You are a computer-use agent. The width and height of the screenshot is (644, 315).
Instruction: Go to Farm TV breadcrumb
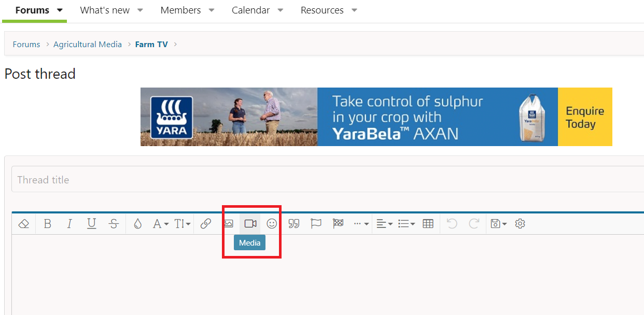pyautogui.click(x=151, y=45)
